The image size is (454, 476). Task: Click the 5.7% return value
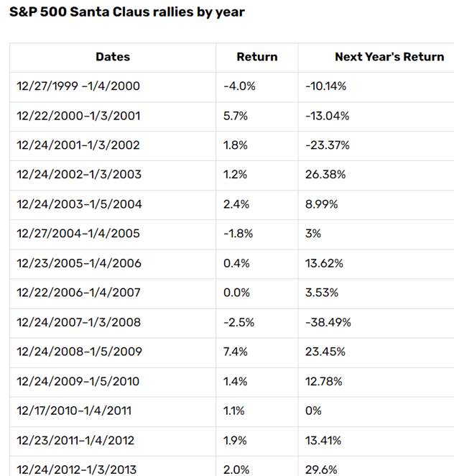point(236,116)
